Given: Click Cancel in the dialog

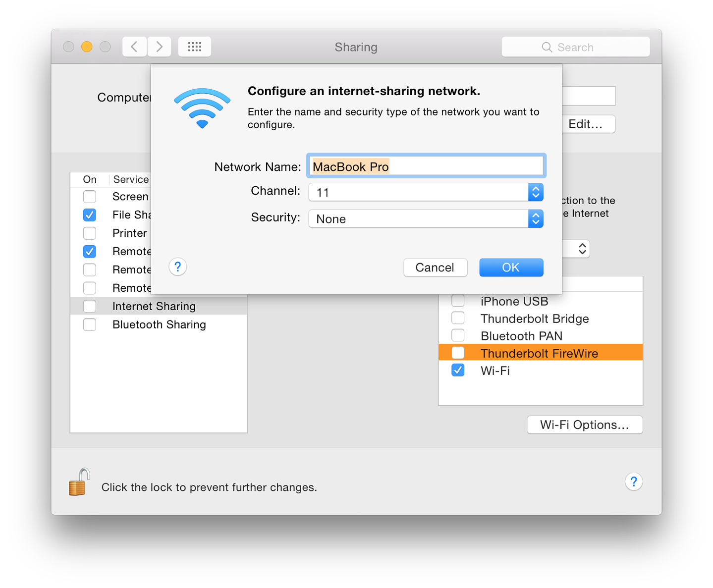Looking at the screenshot, I should point(435,267).
